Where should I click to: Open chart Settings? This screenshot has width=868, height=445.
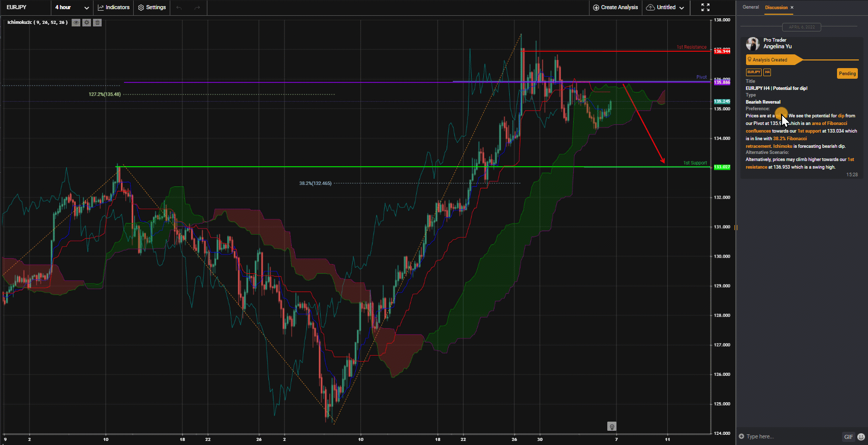coord(152,7)
